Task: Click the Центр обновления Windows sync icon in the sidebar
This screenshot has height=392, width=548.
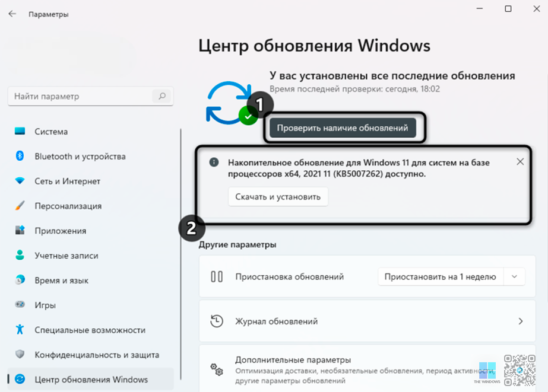Action: click(x=20, y=379)
